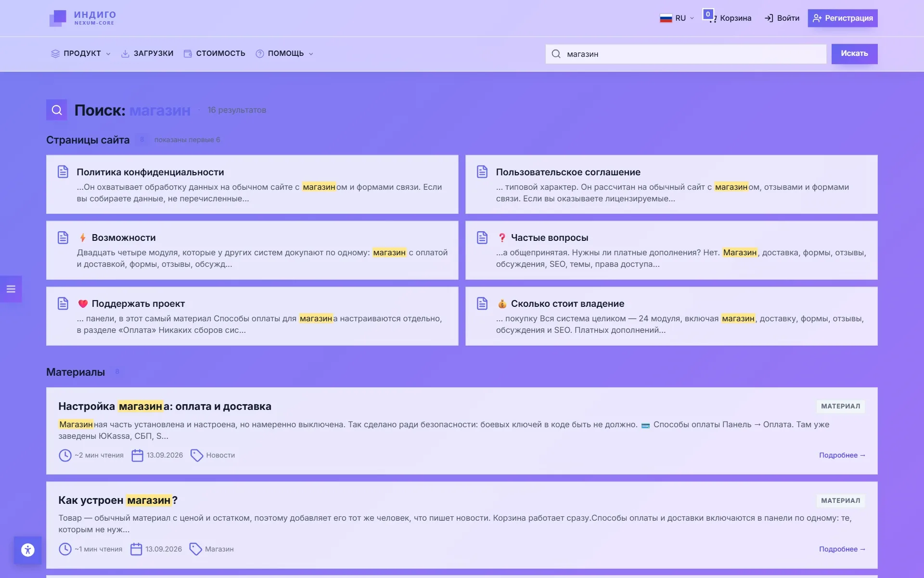924x578 pixels.
Task: Open the Поддержать проект page result
Action: (252, 316)
